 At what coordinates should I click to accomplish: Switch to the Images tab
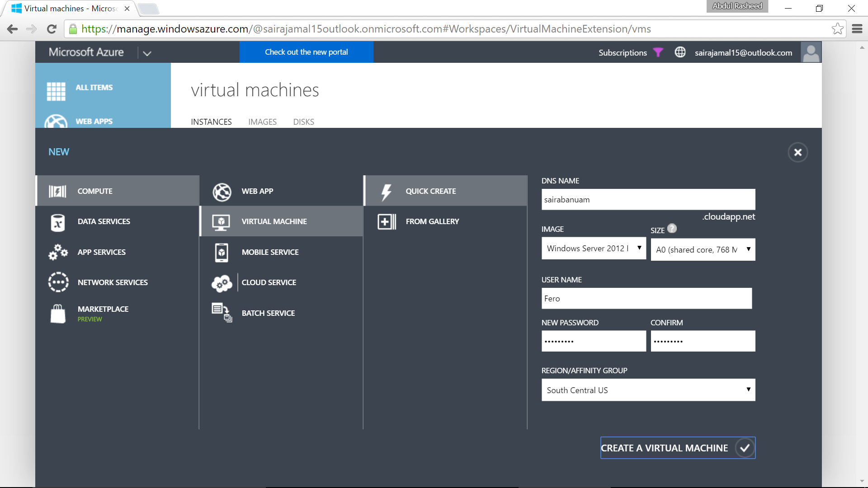pos(262,122)
